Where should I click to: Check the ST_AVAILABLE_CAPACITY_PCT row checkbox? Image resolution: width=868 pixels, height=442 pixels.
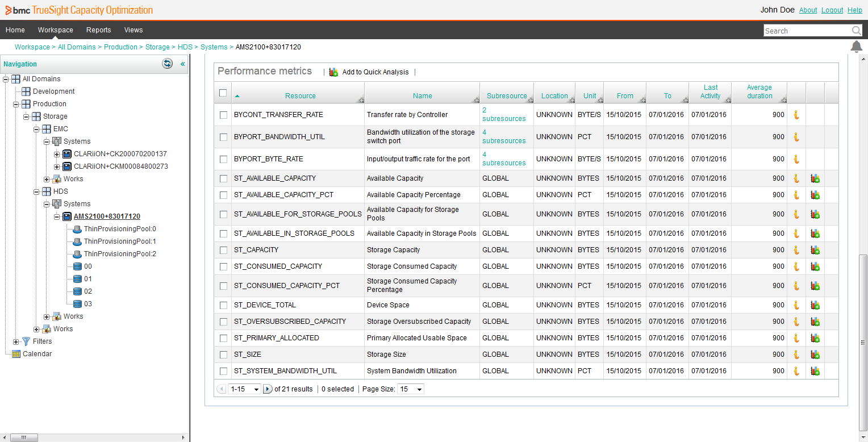click(223, 195)
